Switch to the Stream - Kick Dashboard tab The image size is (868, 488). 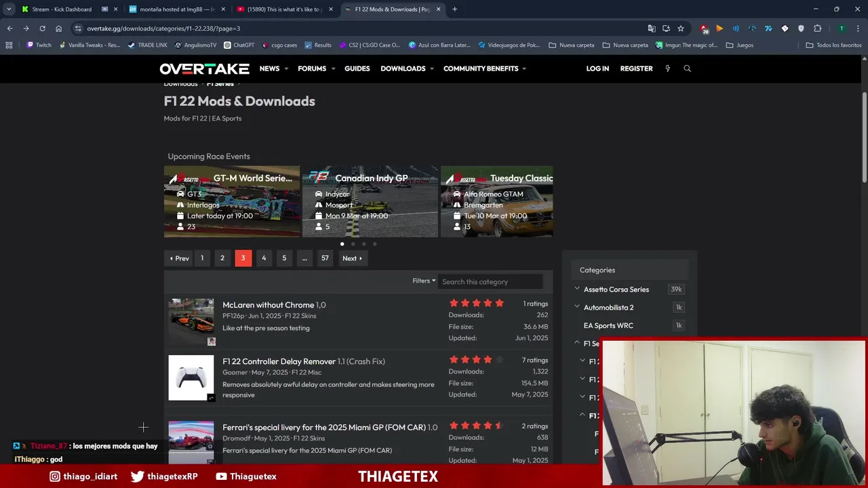[61, 9]
